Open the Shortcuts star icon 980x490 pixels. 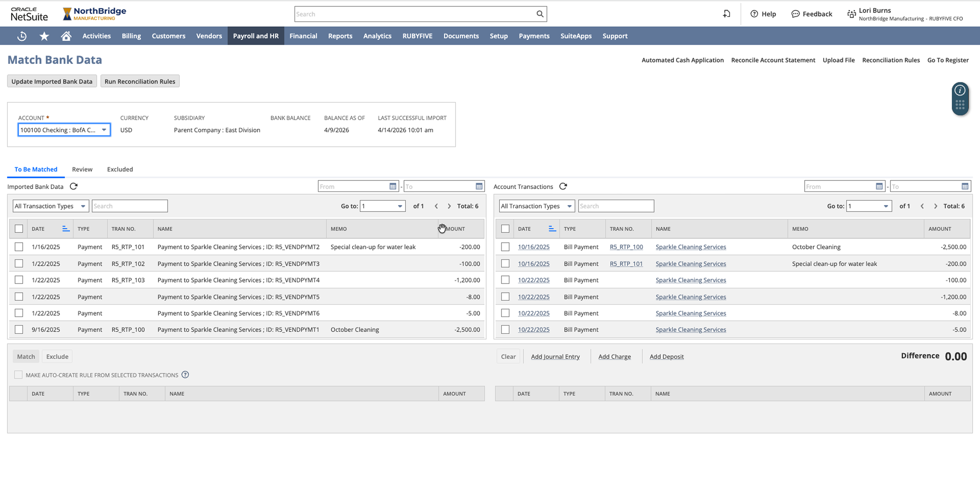click(44, 36)
